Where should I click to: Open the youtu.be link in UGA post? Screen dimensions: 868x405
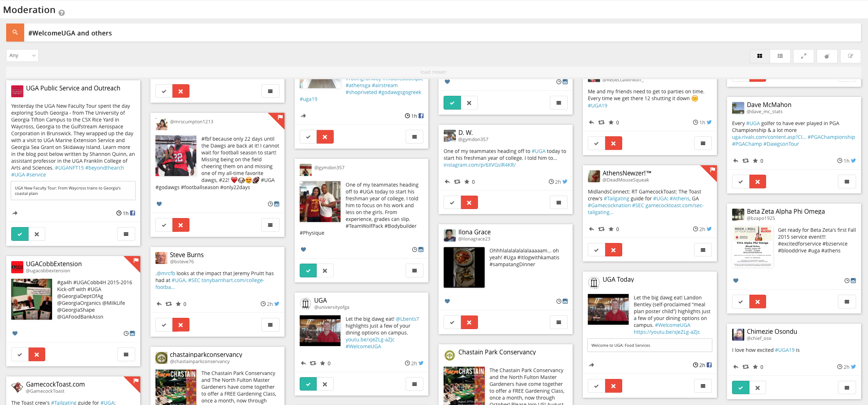(x=370, y=340)
